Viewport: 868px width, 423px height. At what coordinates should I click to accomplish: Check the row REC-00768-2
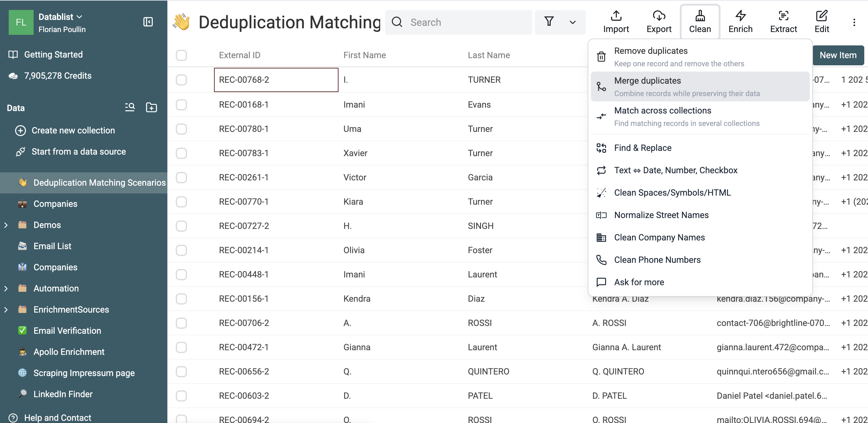(x=181, y=80)
